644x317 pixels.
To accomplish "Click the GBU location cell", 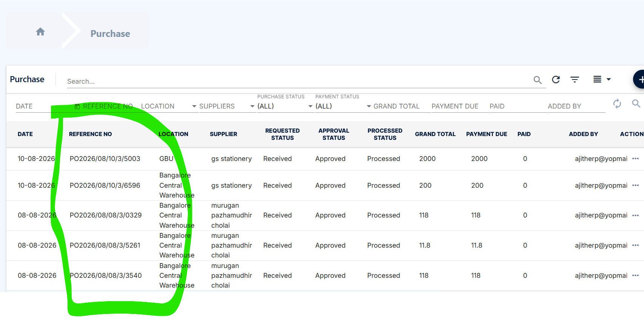I will (x=166, y=159).
